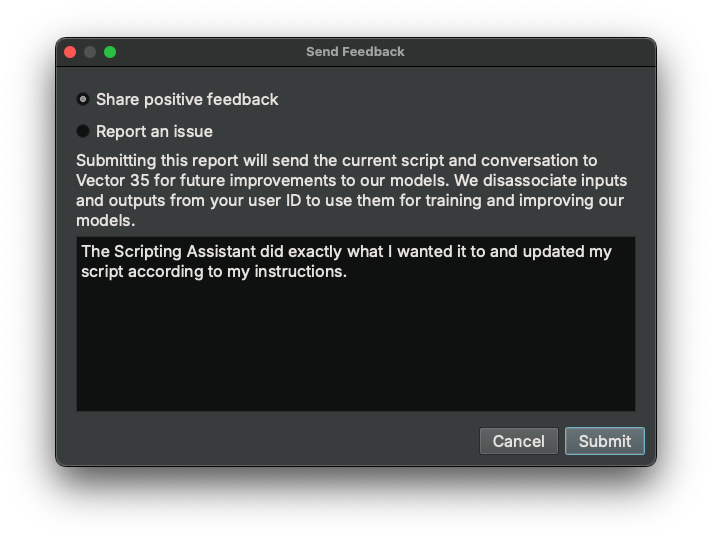Click the Send Feedback title bar text
The width and height of the screenshot is (712, 540).
[355, 52]
